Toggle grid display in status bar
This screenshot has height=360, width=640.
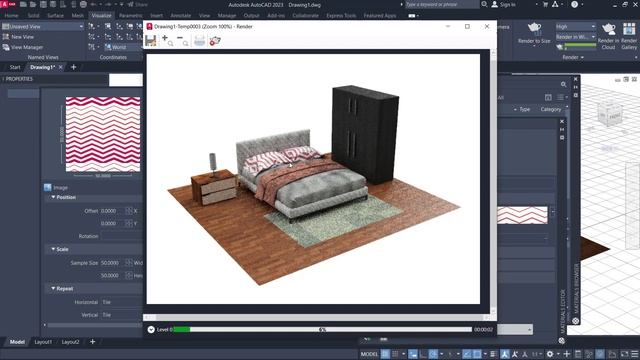point(384,354)
